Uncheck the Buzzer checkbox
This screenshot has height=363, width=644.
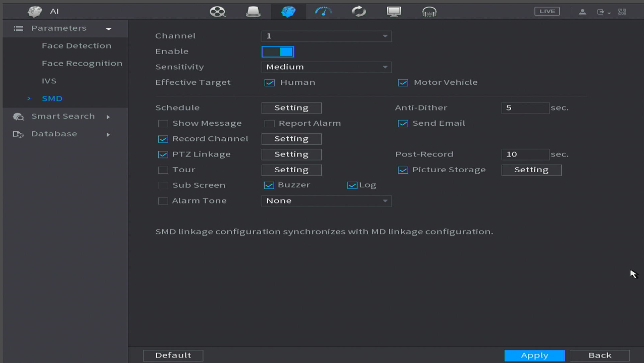[x=269, y=185]
